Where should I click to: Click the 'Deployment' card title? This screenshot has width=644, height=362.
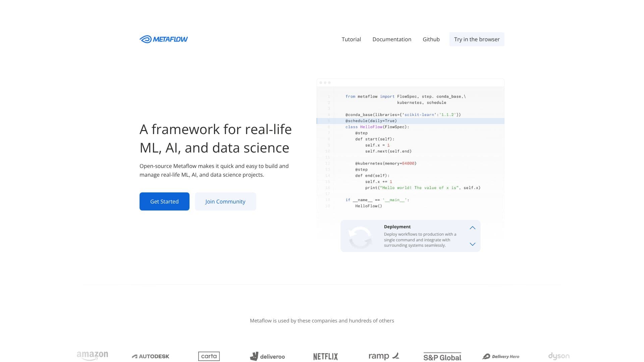point(397,227)
